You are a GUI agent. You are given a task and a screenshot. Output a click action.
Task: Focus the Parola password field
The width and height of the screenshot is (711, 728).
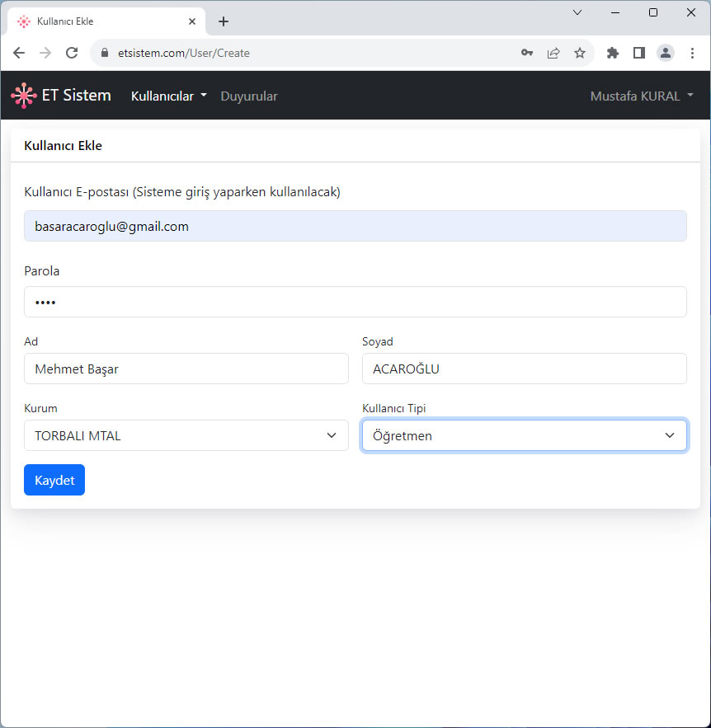click(x=355, y=302)
